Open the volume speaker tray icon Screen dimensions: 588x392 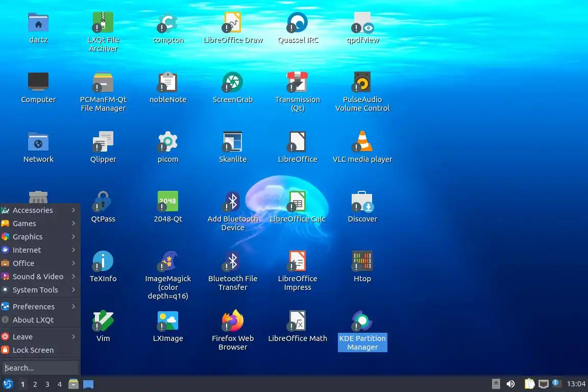click(510, 384)
